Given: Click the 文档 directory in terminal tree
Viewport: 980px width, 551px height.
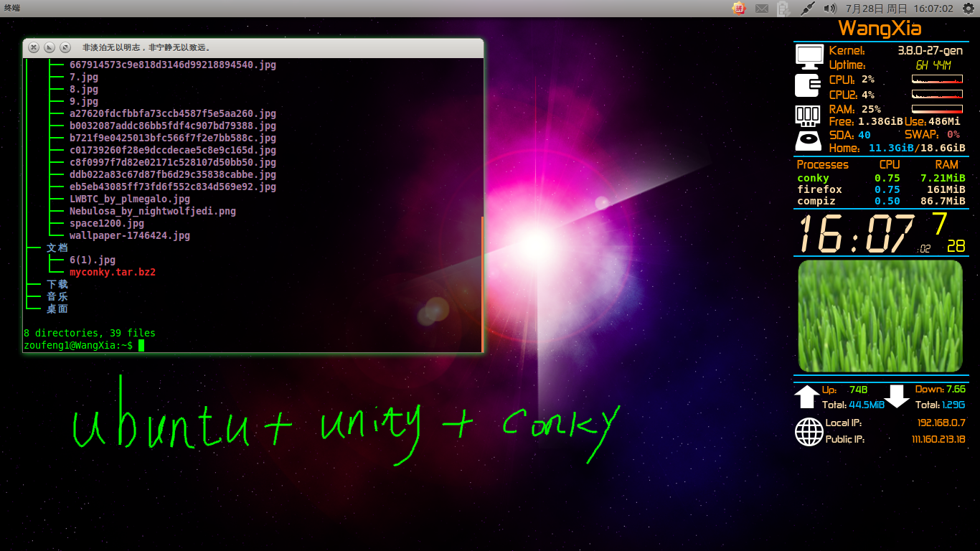Looking at the screenshot, I should (57, 248).
